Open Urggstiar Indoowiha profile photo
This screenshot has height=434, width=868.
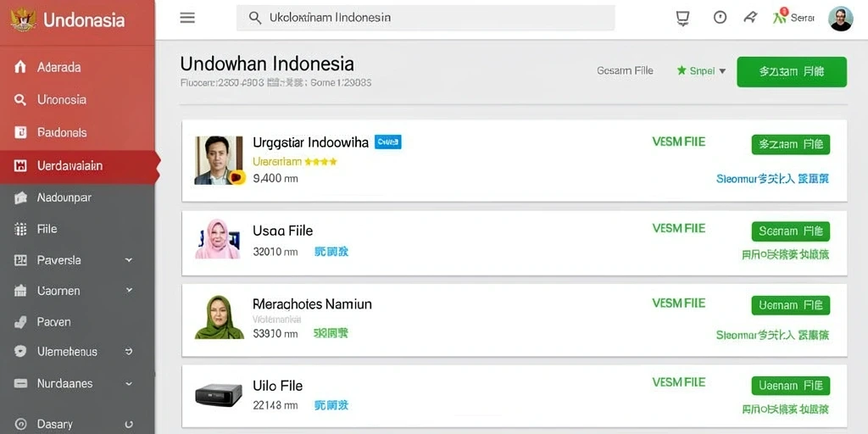tap(219, 160)
